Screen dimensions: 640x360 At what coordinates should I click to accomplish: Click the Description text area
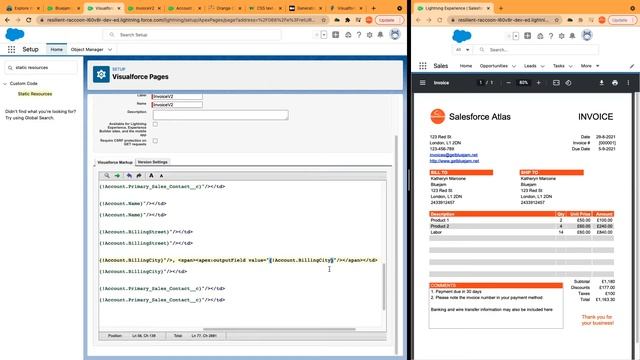click(220, 115)
